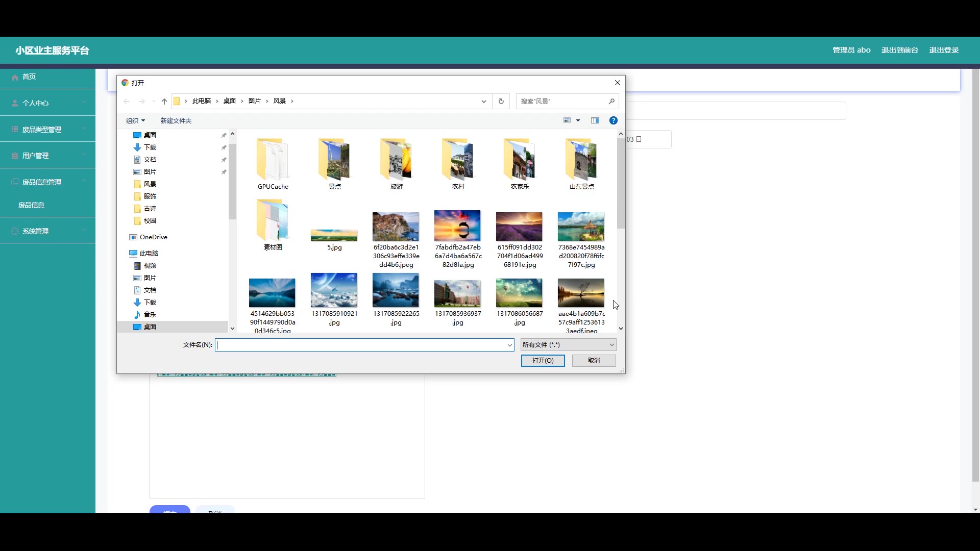This screenshot has width=980, height=551.
Task: Open the 素材图 folder
Action: (x=273, y=225)
